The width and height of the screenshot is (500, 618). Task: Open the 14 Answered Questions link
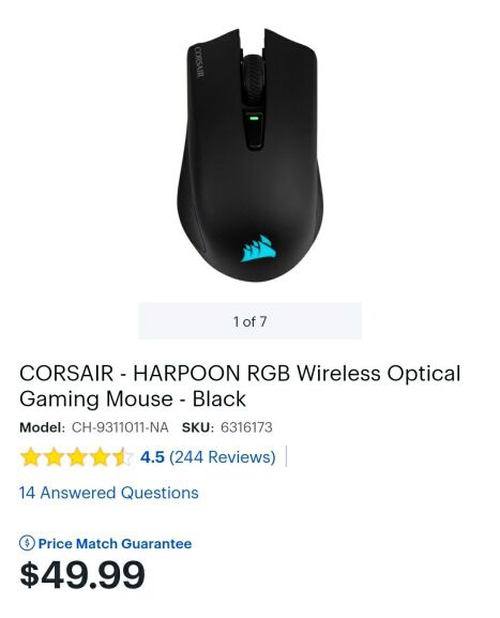[x=109, y=493]
